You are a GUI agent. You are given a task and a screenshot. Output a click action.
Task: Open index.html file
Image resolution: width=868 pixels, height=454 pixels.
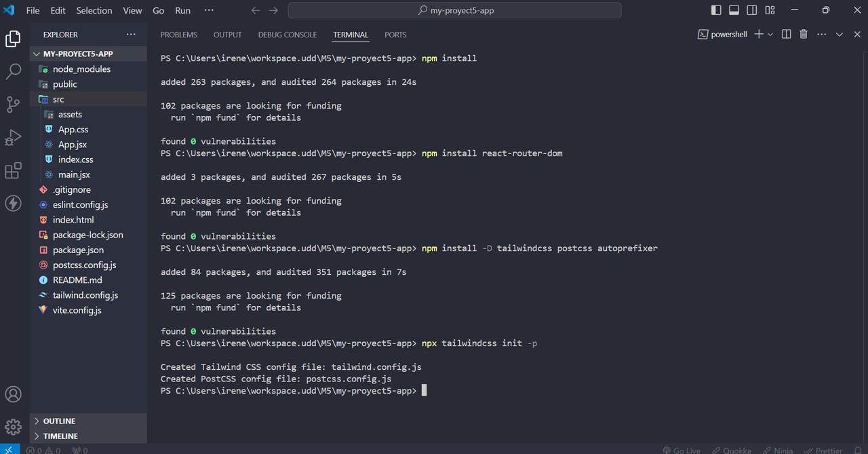(x=88, y=220)
